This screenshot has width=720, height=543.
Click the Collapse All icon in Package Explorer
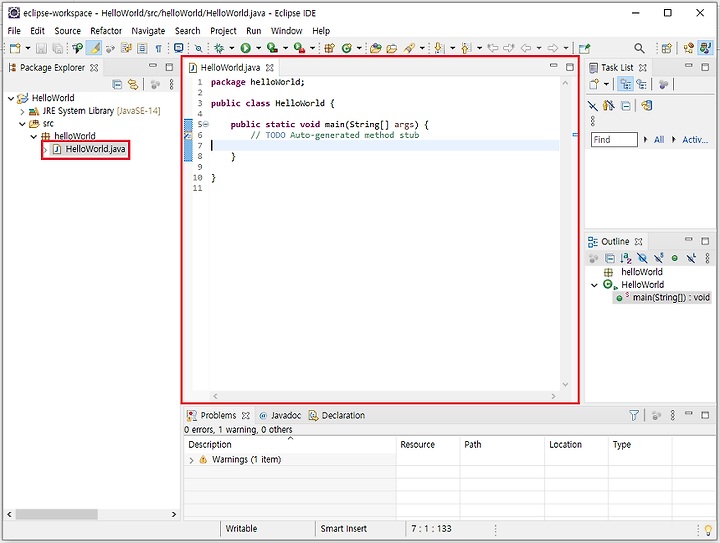click(x=117, y=84)
